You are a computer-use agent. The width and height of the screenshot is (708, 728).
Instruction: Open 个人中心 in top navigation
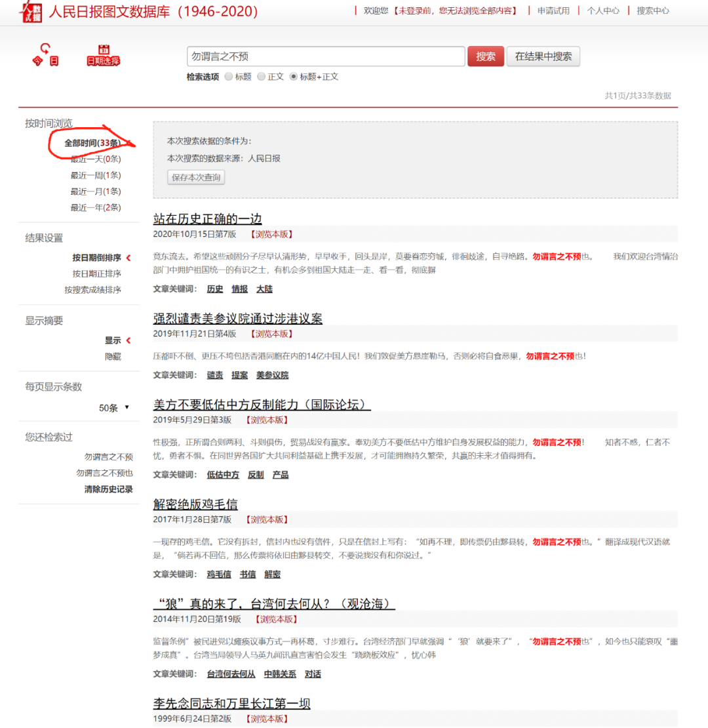[602, 10]
